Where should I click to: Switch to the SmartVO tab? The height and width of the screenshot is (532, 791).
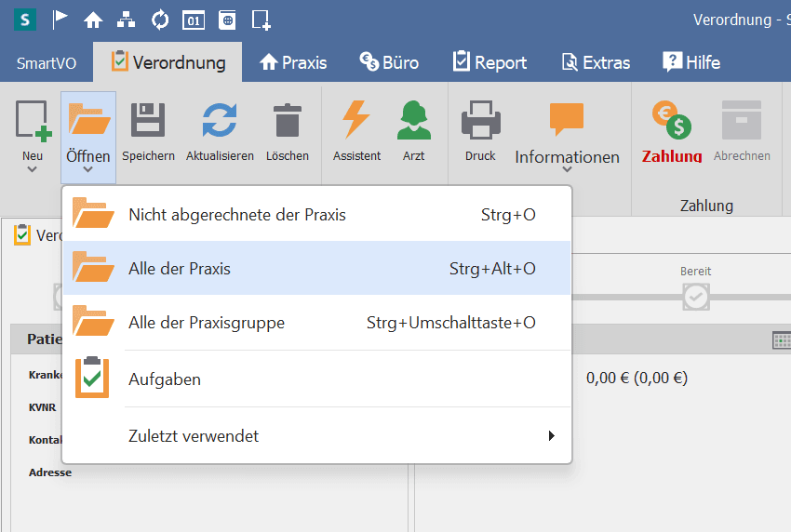[x=47, y=63]
